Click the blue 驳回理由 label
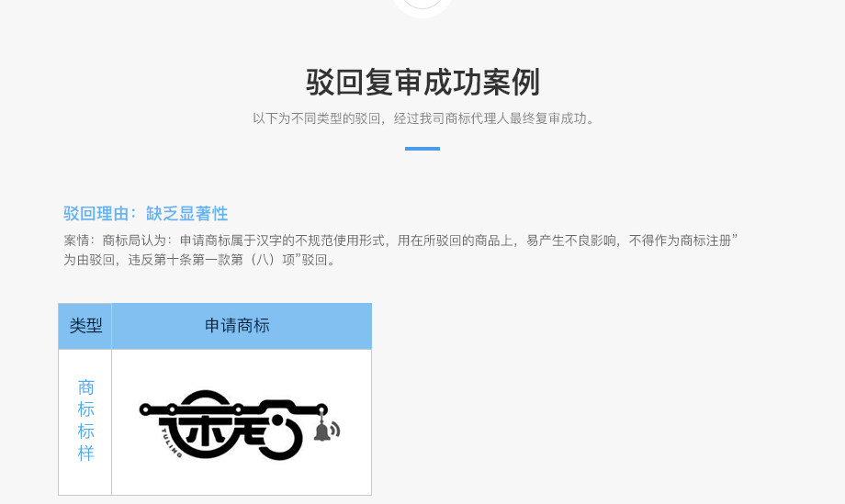 [96, 213]
